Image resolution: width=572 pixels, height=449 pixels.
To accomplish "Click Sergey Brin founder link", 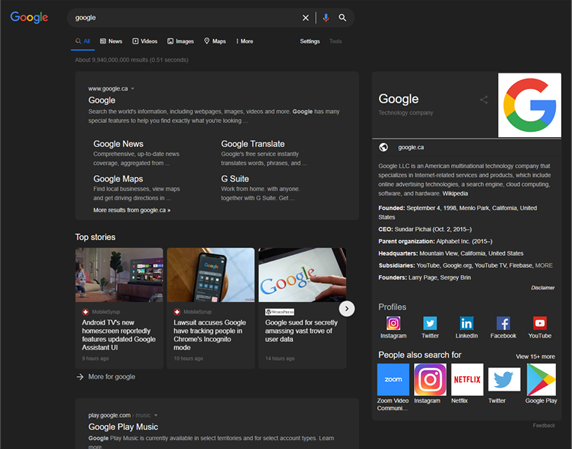I will coord(455,278).
